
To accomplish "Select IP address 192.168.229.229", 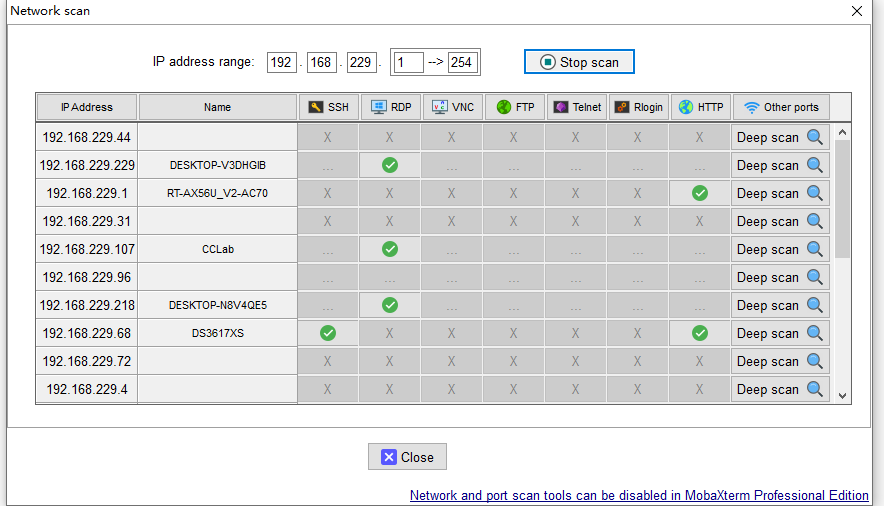I will [87, 165].
